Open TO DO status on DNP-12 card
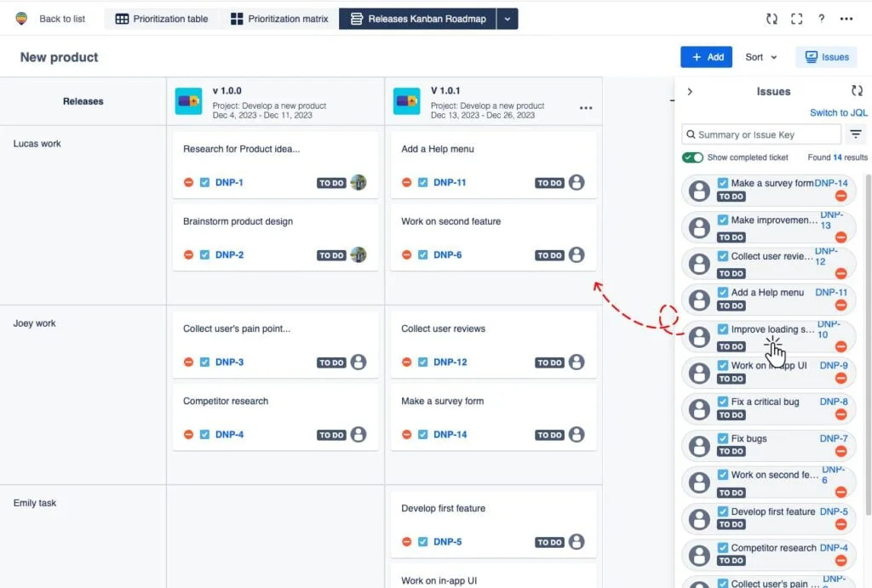Viewport: 872px width, 588px height. click(549, 363)
